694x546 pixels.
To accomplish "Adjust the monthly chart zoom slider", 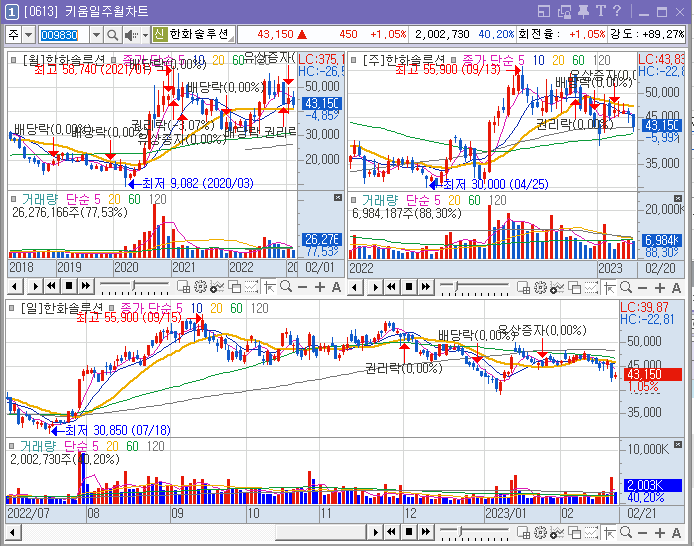I will pos(134,287).
